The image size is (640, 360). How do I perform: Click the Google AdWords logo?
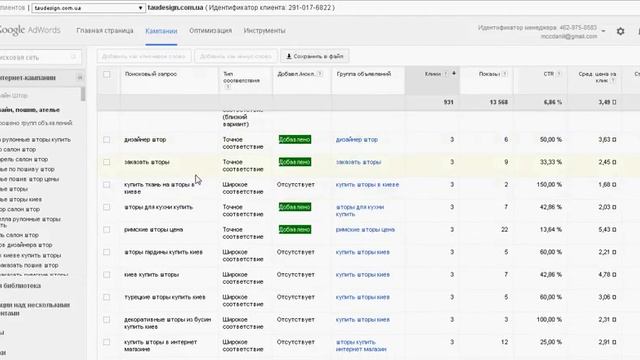[x=29, y=31]
